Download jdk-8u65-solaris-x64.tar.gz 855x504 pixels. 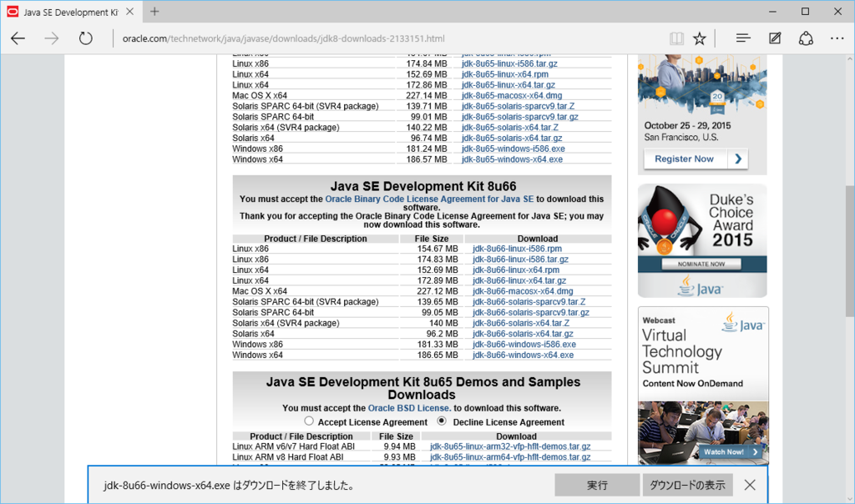pos(512,139)
